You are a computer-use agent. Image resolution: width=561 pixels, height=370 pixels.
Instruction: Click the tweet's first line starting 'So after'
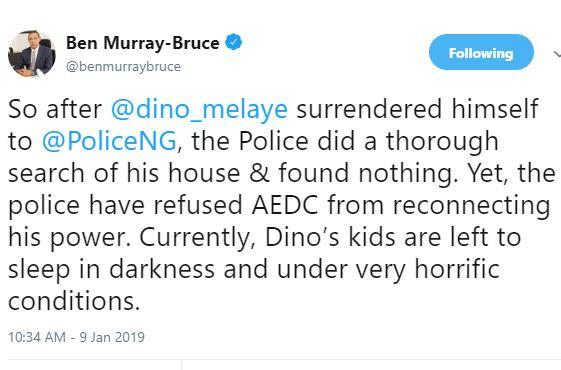click(273, 109)
